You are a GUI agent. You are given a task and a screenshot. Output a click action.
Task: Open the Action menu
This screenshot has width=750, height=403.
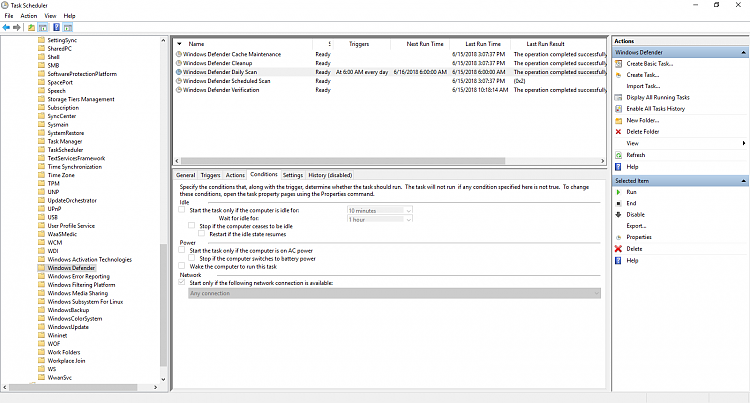click(29, 16)
